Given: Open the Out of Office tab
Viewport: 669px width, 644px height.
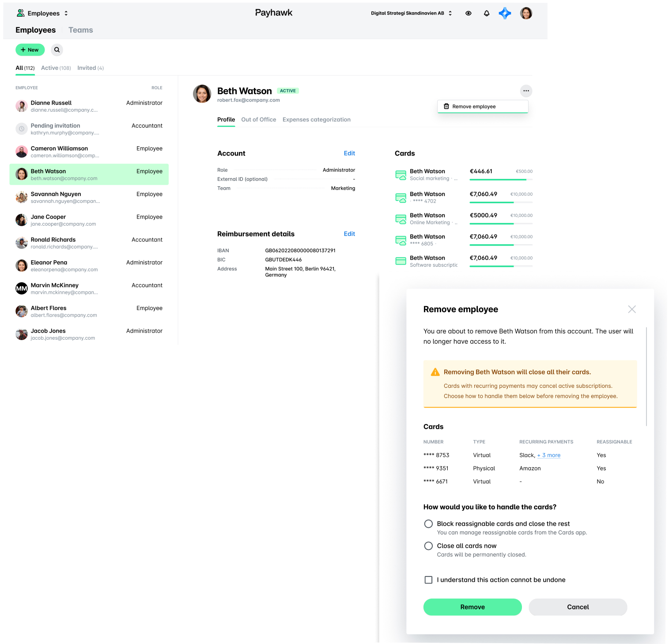Looking at the screenshot, I should click(258, 120).
